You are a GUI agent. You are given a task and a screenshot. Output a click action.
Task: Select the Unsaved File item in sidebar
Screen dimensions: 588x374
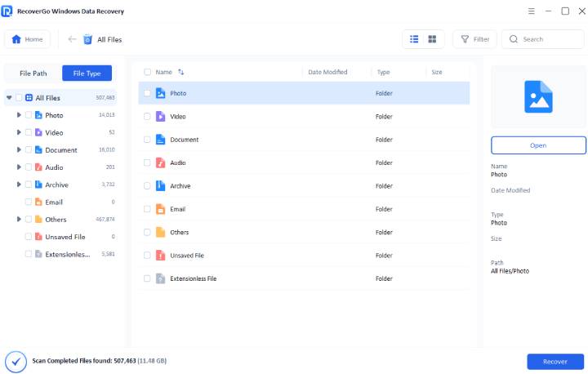pyautogui.click(x=65, y=237)
